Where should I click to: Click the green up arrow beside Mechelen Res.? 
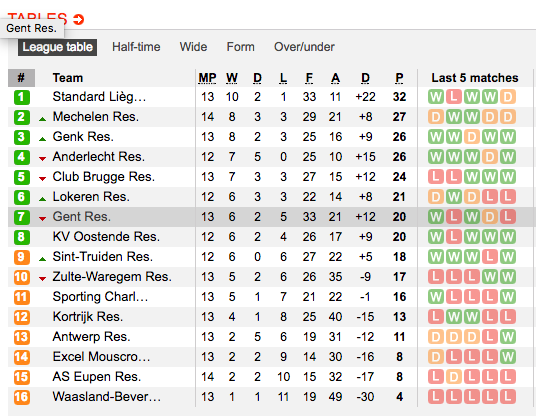pyautogui.click(x=42, y=119)
